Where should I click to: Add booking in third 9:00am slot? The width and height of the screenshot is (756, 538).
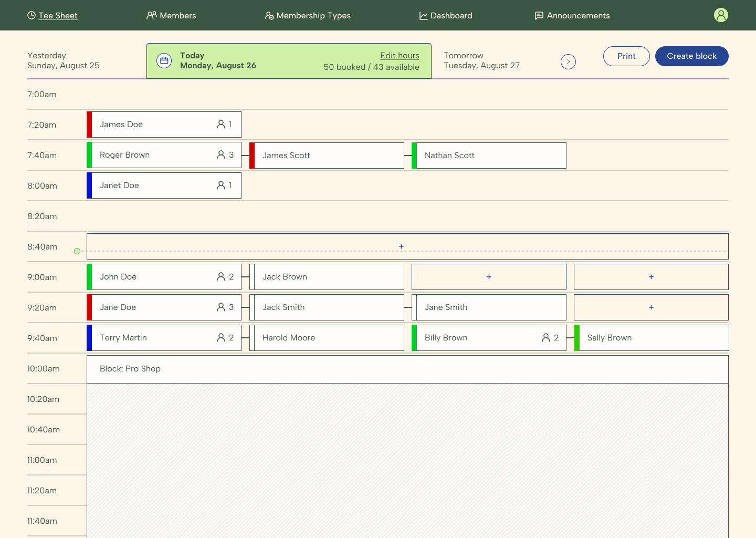[x=489, y=277]
